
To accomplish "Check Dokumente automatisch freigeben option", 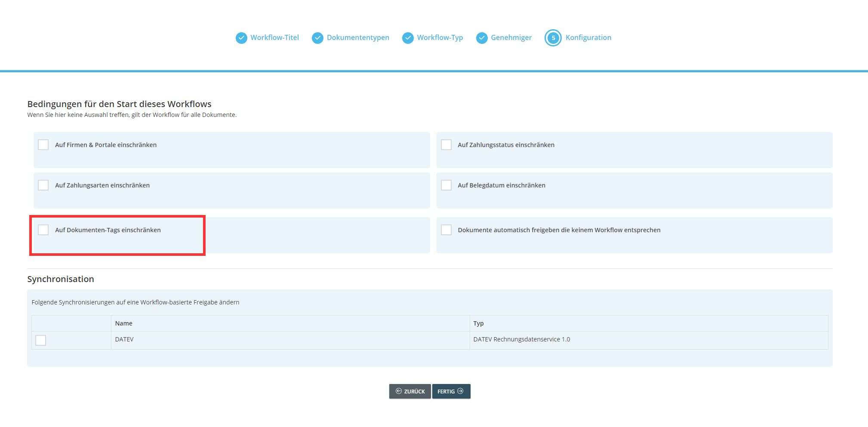I will (446, 230).
